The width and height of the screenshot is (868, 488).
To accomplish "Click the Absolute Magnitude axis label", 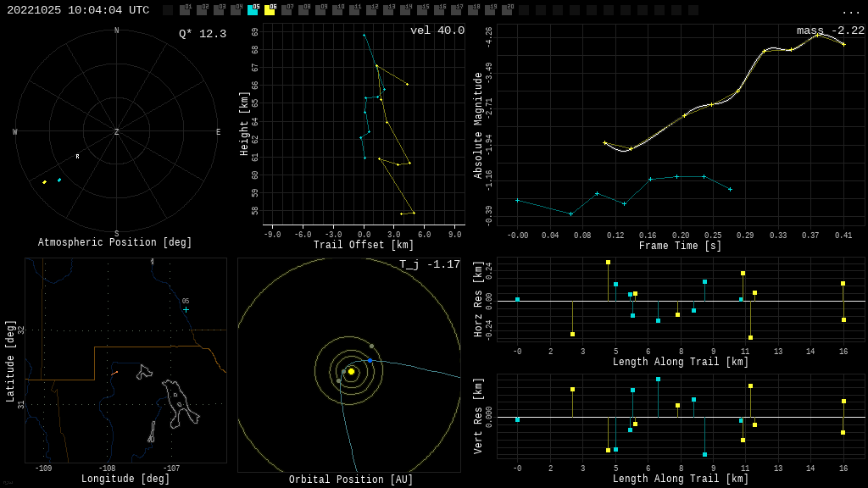I will point(478,125).
